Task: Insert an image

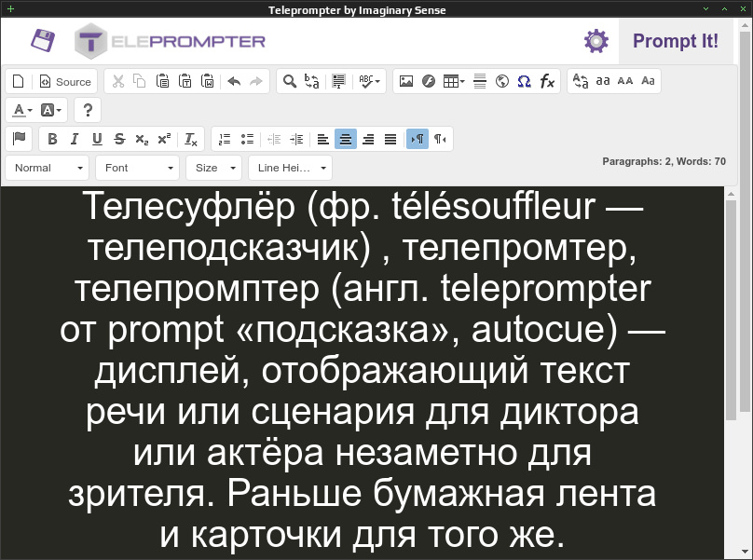Action: [x=406, y=81]
